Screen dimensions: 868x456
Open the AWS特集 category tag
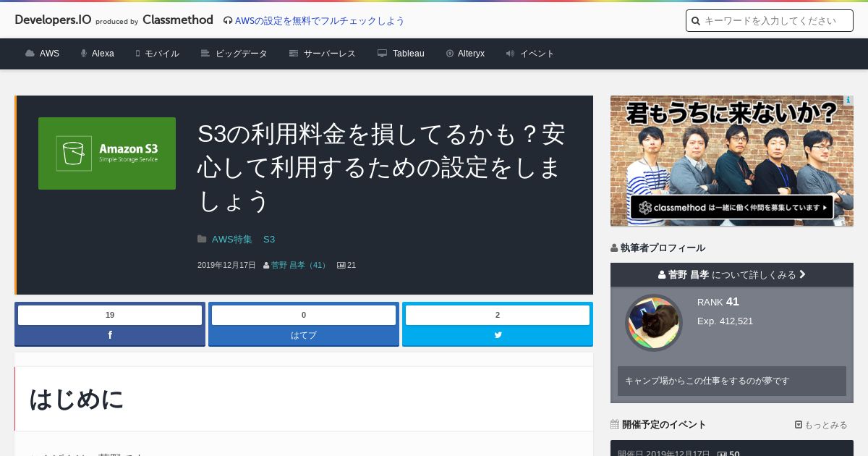[232, 240]
